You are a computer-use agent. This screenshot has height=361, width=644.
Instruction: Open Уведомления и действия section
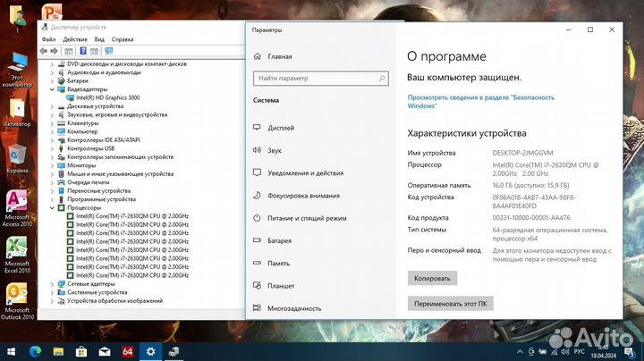click(306, 173)
